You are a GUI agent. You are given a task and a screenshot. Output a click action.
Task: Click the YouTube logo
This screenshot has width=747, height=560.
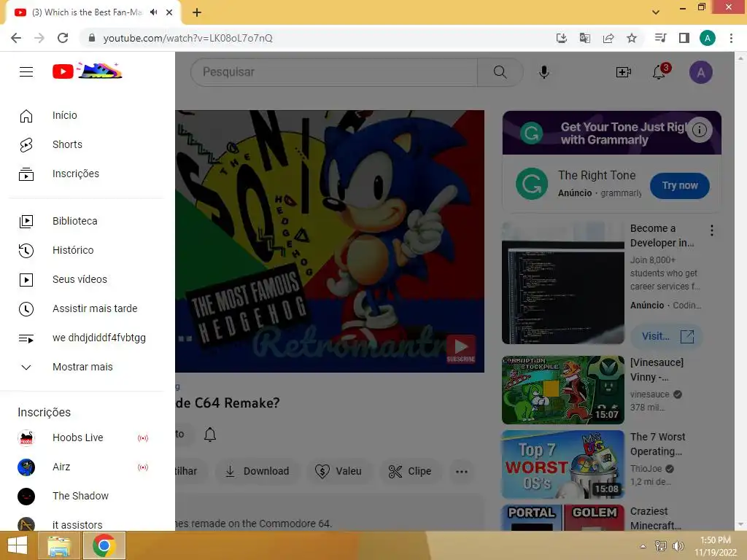click(88, 71)
